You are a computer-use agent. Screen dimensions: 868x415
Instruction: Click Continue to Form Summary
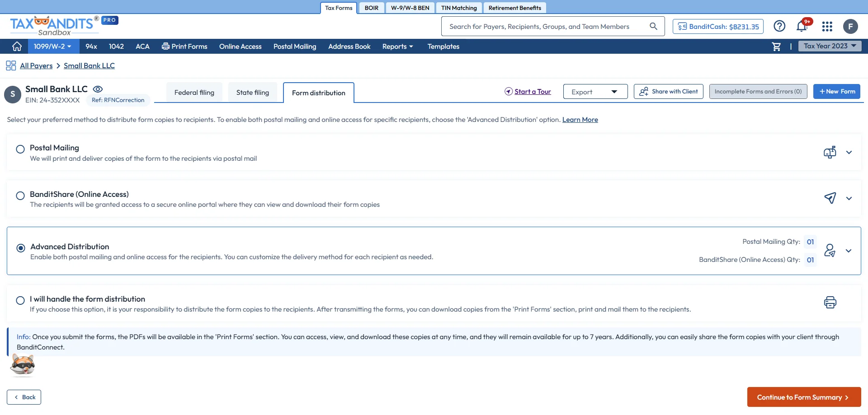tap(804, 397)
